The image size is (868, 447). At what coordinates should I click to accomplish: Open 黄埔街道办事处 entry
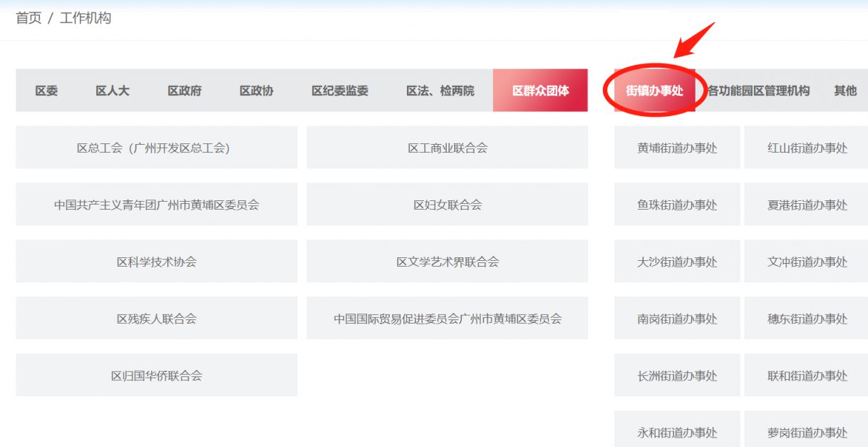pos(677,148)
